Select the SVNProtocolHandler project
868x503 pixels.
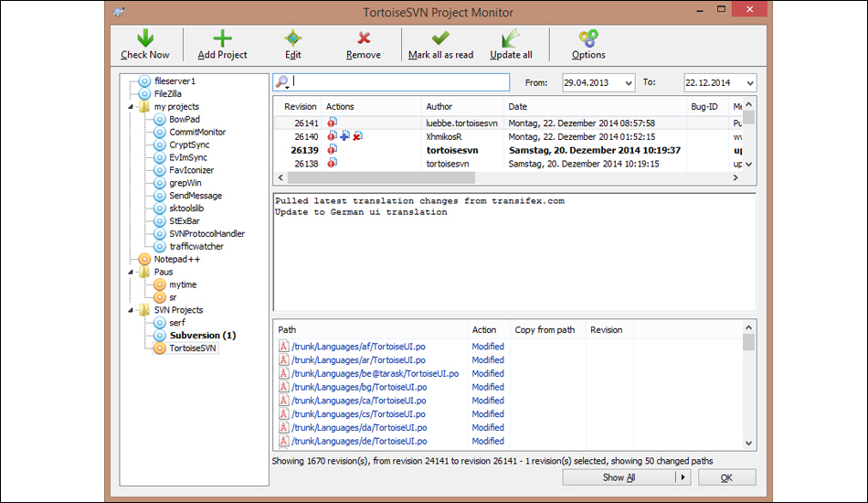(x=207, y=234)
